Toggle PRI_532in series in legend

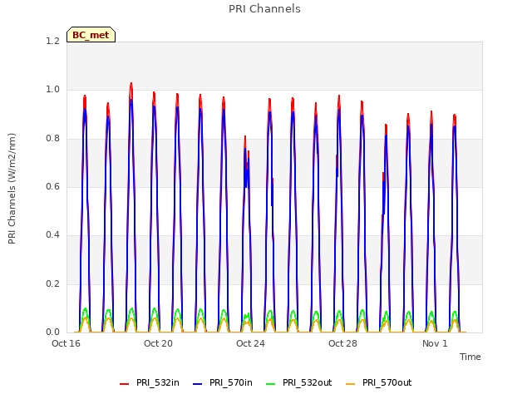pyautogui.click(x=150, y=382)
